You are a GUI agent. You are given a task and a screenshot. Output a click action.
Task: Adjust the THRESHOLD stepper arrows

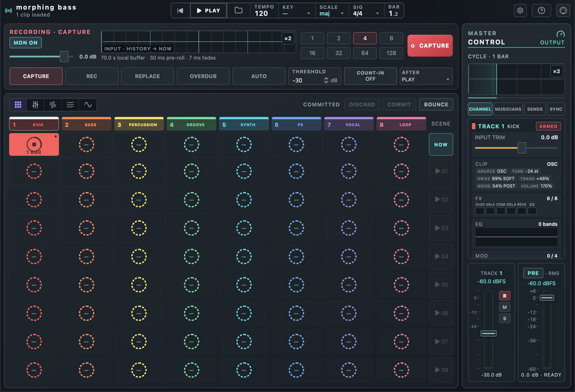click(326, 80)
